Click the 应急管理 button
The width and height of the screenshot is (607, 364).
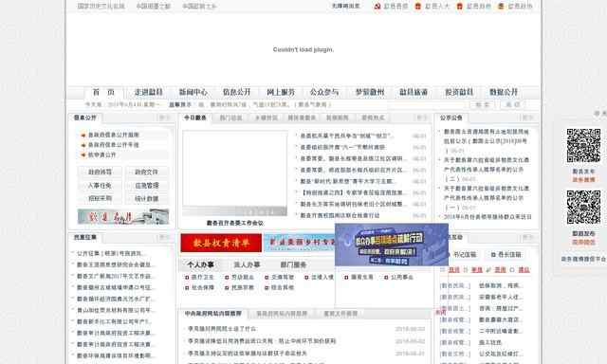(146, 186)
